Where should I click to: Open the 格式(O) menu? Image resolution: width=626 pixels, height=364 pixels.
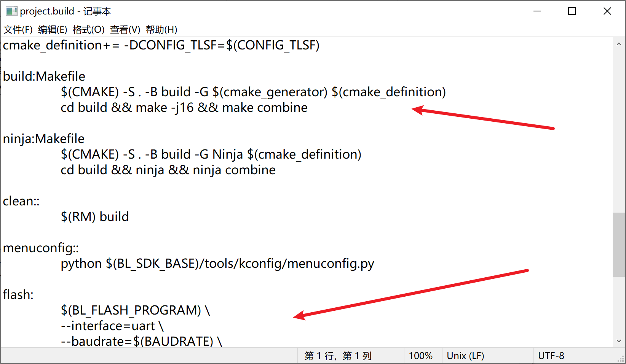click(88, 30)
